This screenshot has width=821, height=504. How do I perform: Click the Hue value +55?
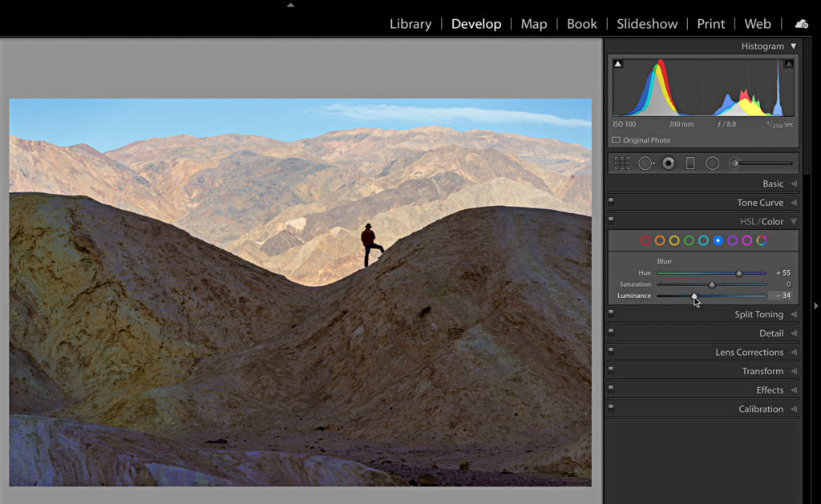(x=783, y=272)
